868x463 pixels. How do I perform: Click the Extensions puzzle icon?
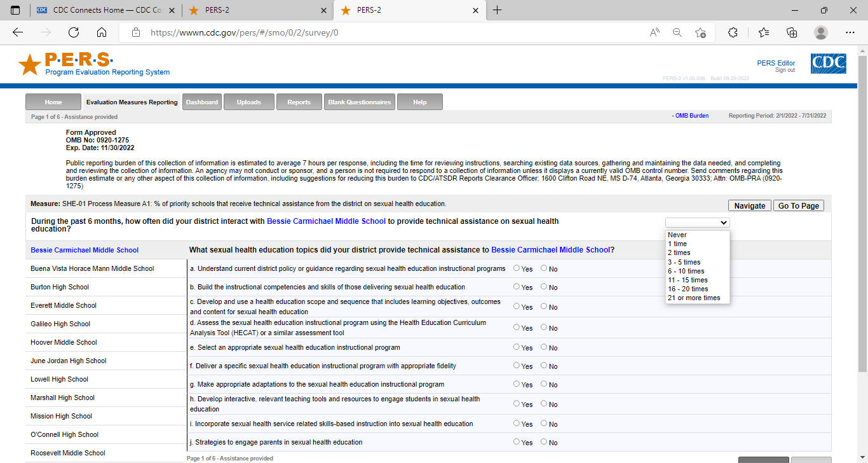pyautogui.click(x=733, y=32)
